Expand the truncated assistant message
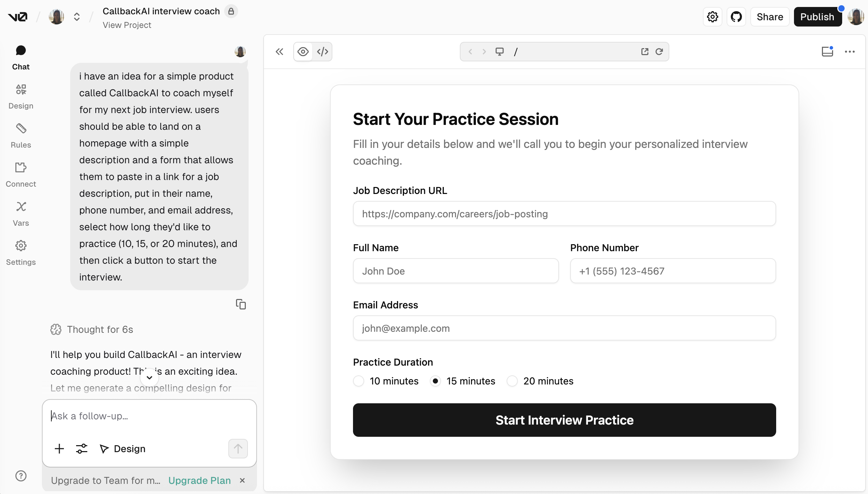Viewport: 868px width, 494px height. coord(149,377)
